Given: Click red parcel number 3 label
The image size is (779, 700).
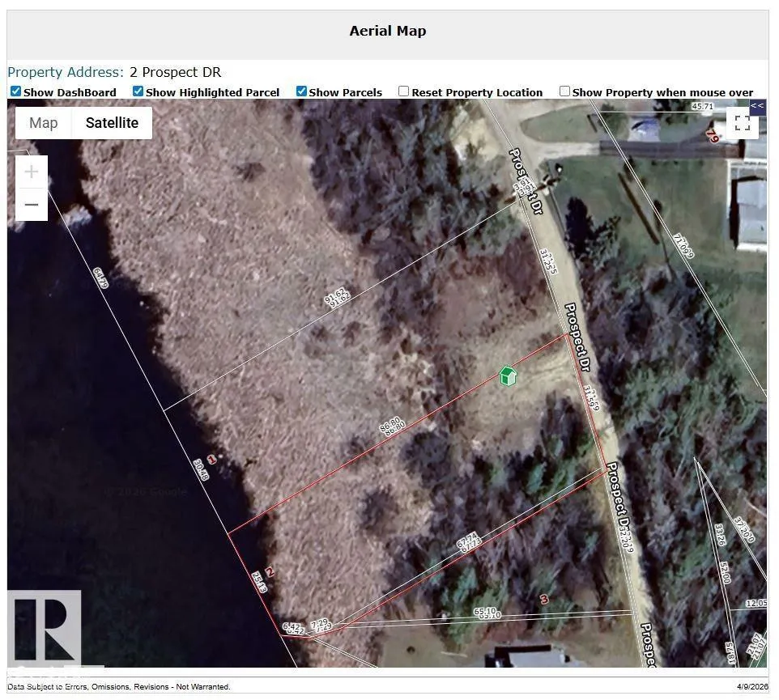Looking at the screenshot, I should 544,600.
